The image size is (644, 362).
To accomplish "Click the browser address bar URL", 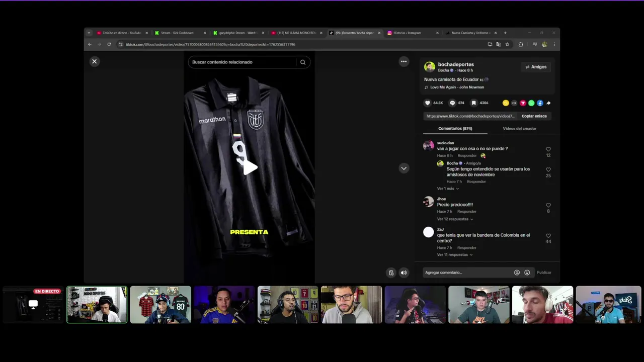I will pos(210,45).
